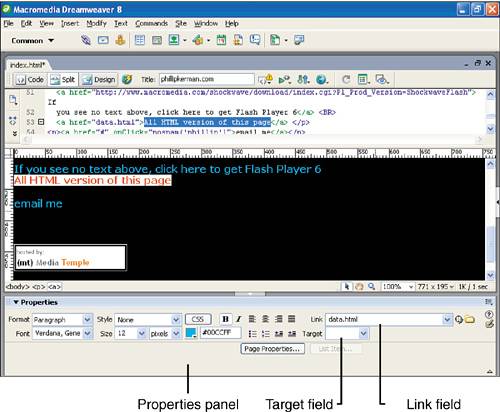The image size is (500, 412).
Task: Select the Zoom tool in status bar
Action: click(x=371, y=286)
